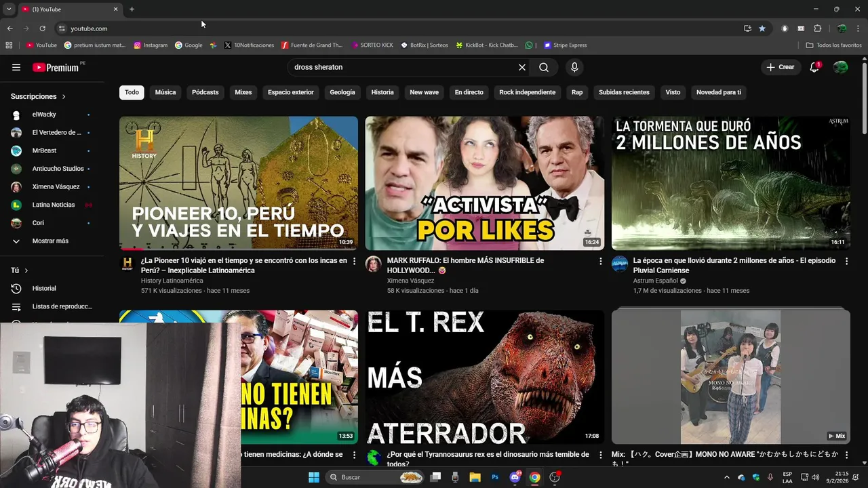Expand Mostrar más in subscriptions
Screen dimensions: 868x488
(52, 241)
